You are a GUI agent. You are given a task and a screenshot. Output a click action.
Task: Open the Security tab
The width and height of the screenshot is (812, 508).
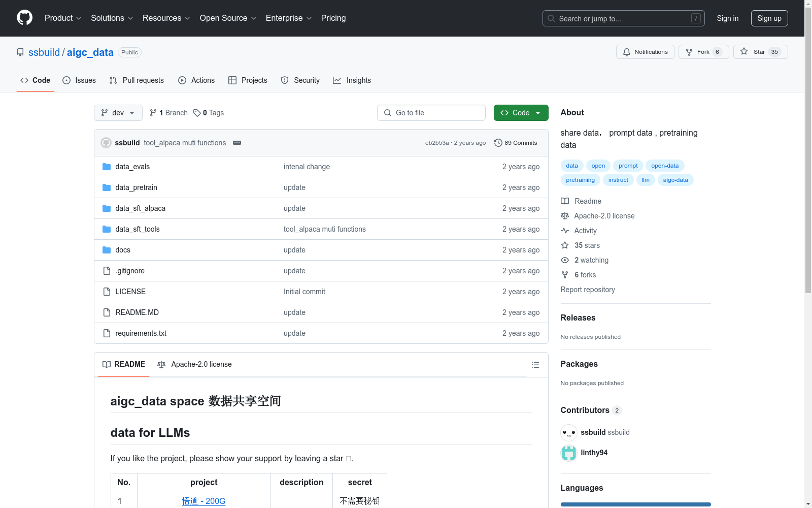click(x=300, y=80)
